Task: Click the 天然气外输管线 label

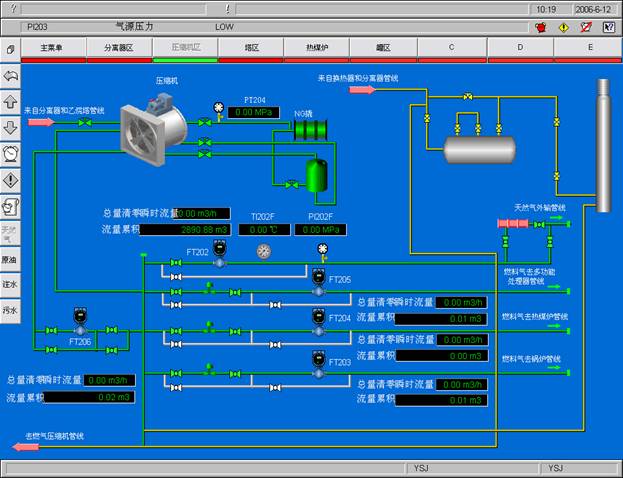Action: [540, 207]
